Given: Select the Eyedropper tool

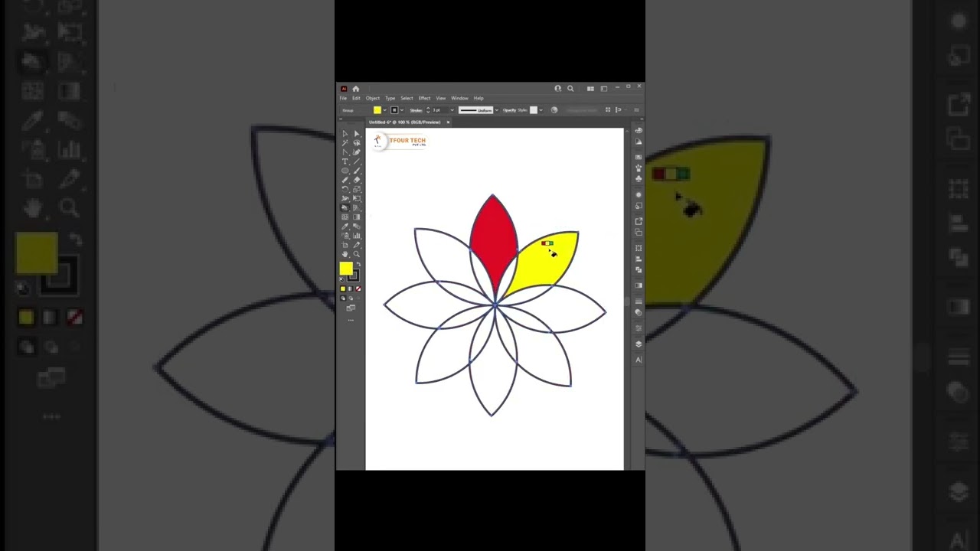Looking at the screenshot, I should [x=345, y=226].
